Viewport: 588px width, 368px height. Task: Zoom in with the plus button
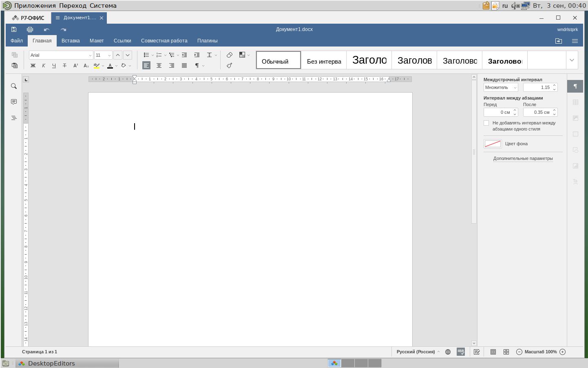(563, 352)
